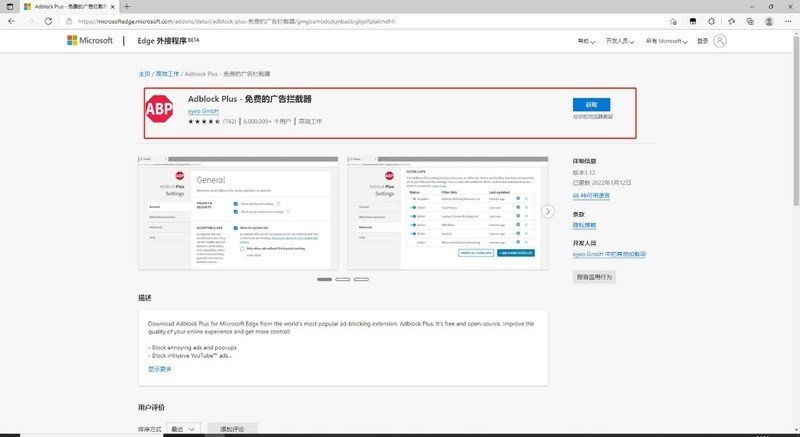Expand the 所有 Microsoft dropdown
Image resolution: width=800 pixels, height=437 pixels.
(x=666, y=41)
